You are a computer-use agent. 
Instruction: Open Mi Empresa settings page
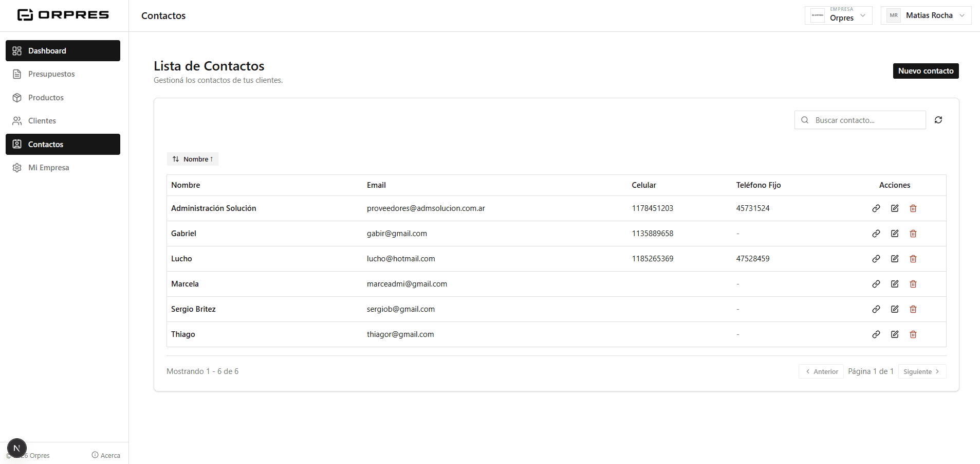(x=63, y=168)
